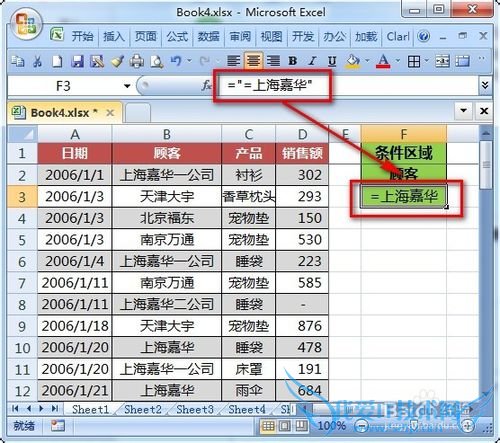Save the workbook with the floppy disk icon
This screenshot has height=443, width=500.
tap(77, 61)
